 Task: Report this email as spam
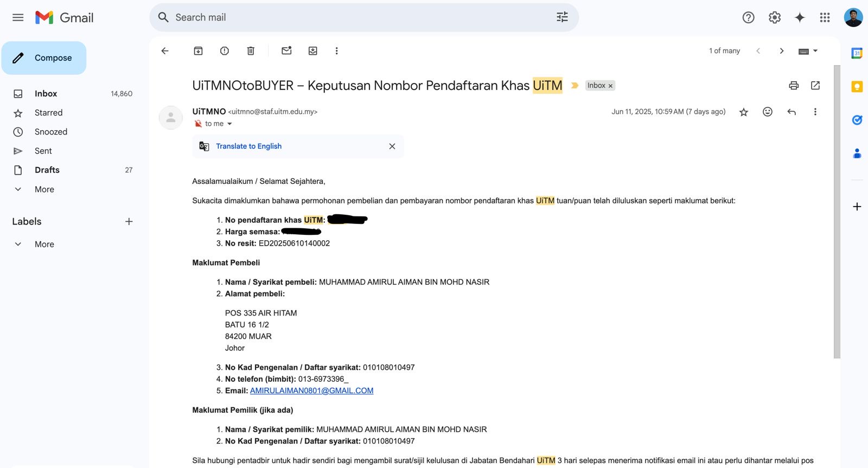(225, 51)
